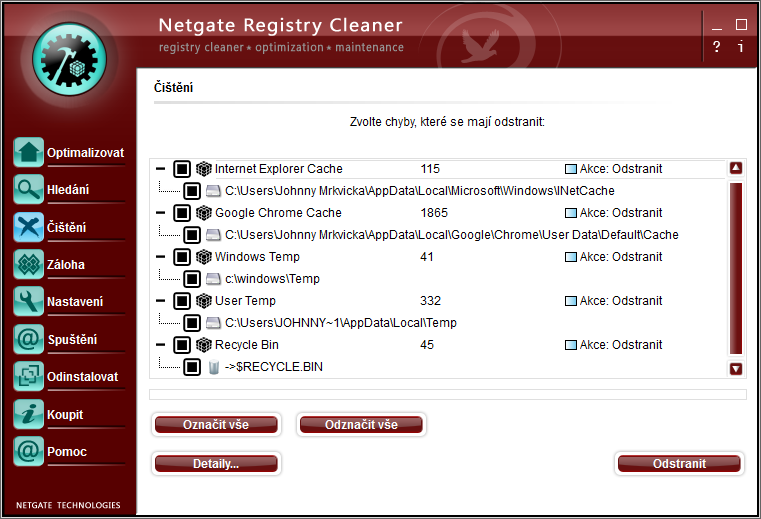Collapse the Windows Temp tree node
The image size is (761, 519).
tap(163, 257)
